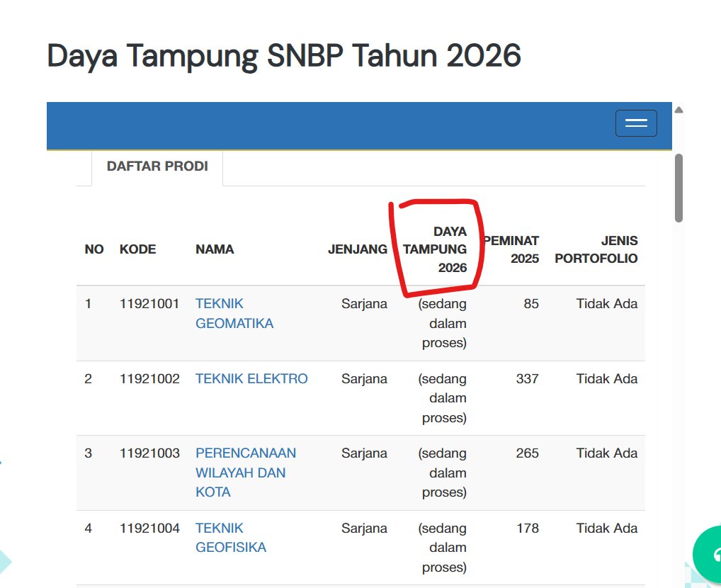The height and width of the screenshot is (588, 721).
Task: Select code cell 11921002
Action: point(149,378)
